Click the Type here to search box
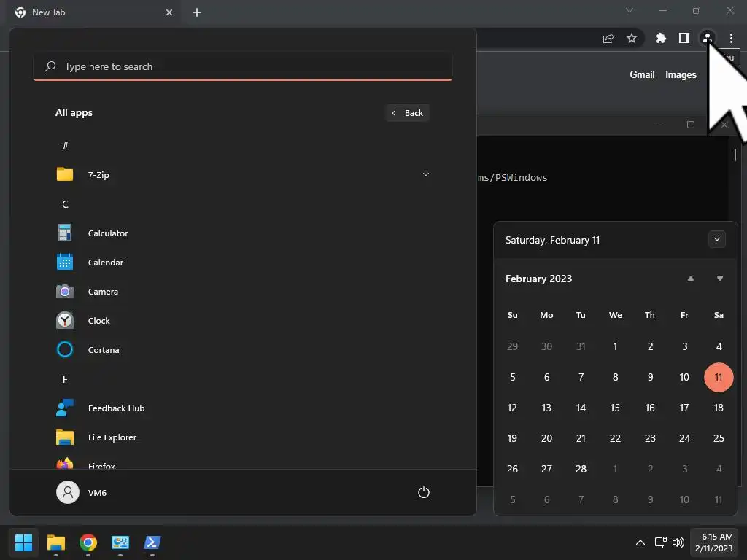747x560 pixels. click(243, 66)
